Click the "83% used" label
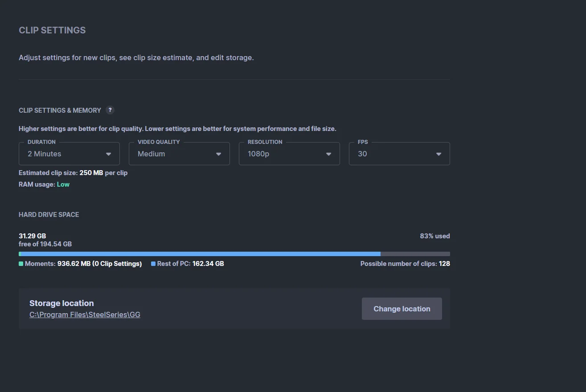Image resolution: width=586 pixels, height=392 pixels. point(435,236)
